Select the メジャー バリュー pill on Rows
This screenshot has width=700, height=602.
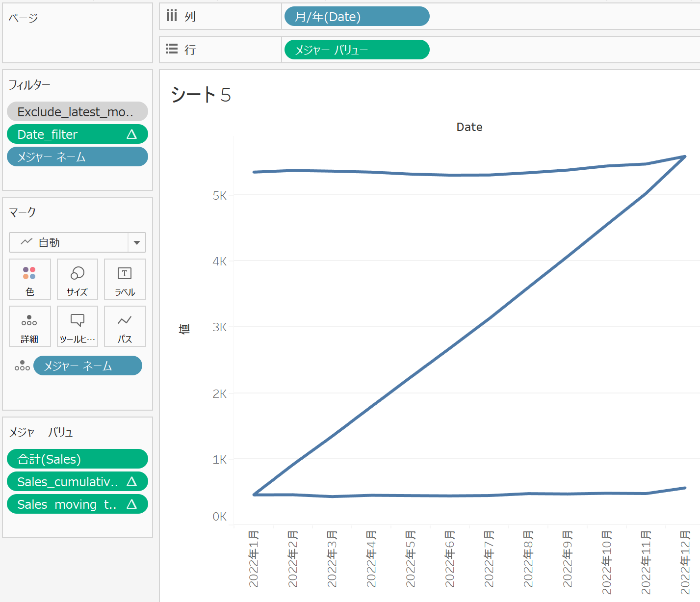356,50
